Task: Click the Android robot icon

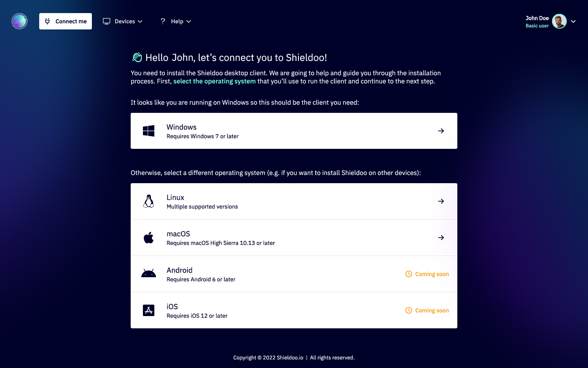Action: [x=148, y=274]
